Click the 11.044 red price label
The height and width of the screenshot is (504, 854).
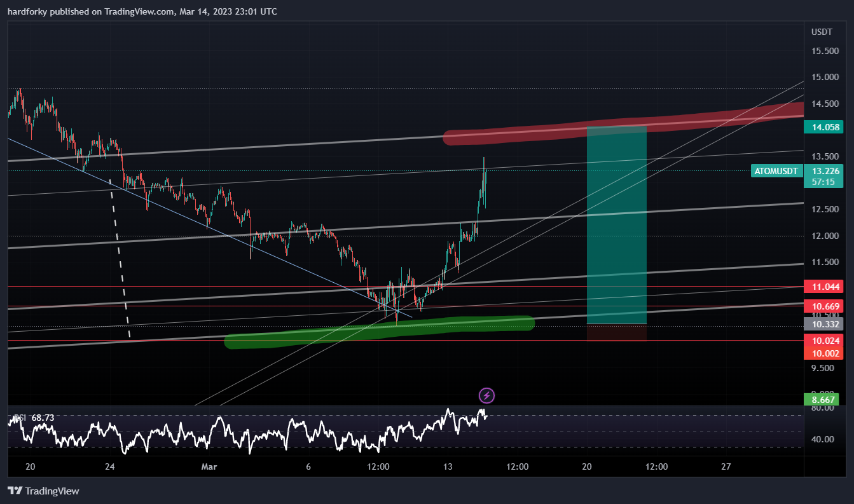pyautogui.click(x=824, y=287)
